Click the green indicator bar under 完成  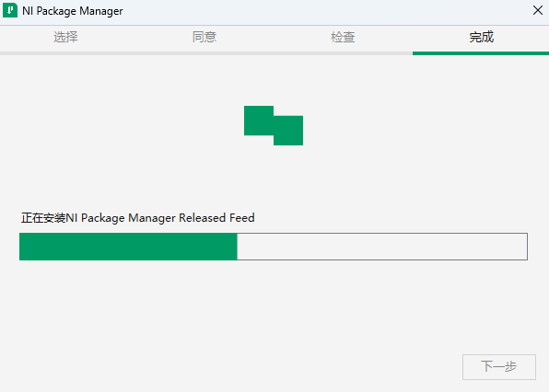[481, 53]
